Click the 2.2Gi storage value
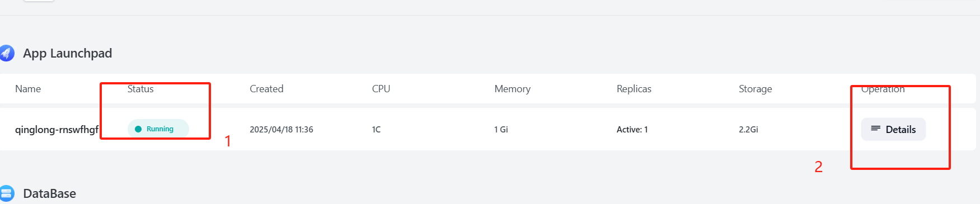 click(x=748, y=130)
